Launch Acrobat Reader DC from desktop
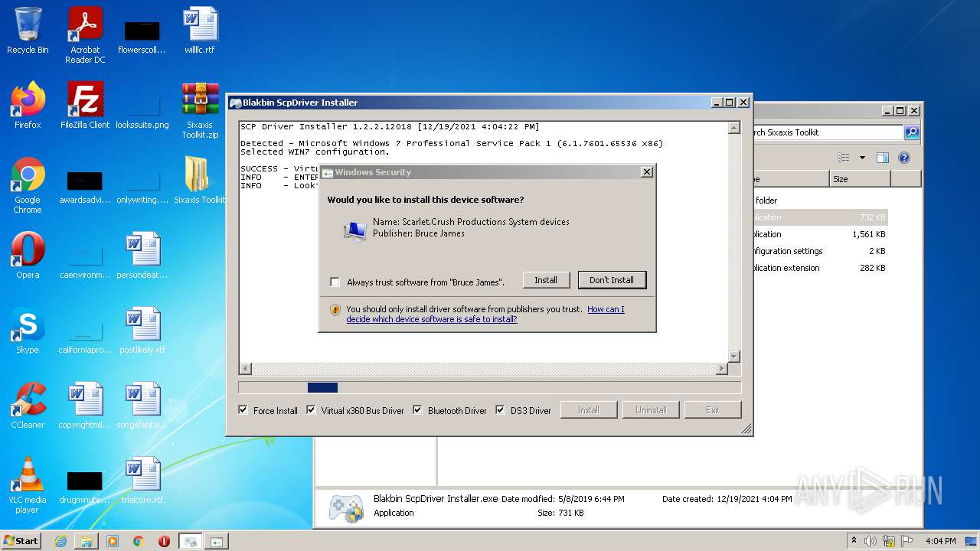Image resolution: width=980 pixels, height=551 pixels. tap(85, 35)
